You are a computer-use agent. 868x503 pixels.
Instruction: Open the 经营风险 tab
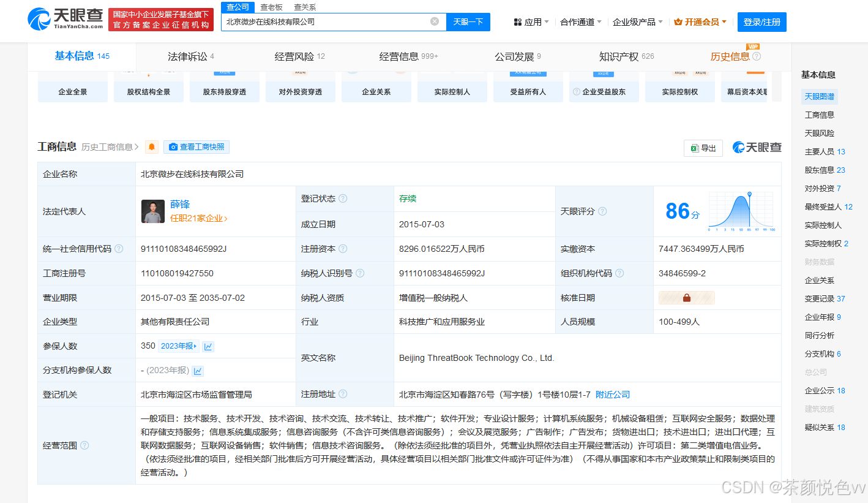pos(300,56)
